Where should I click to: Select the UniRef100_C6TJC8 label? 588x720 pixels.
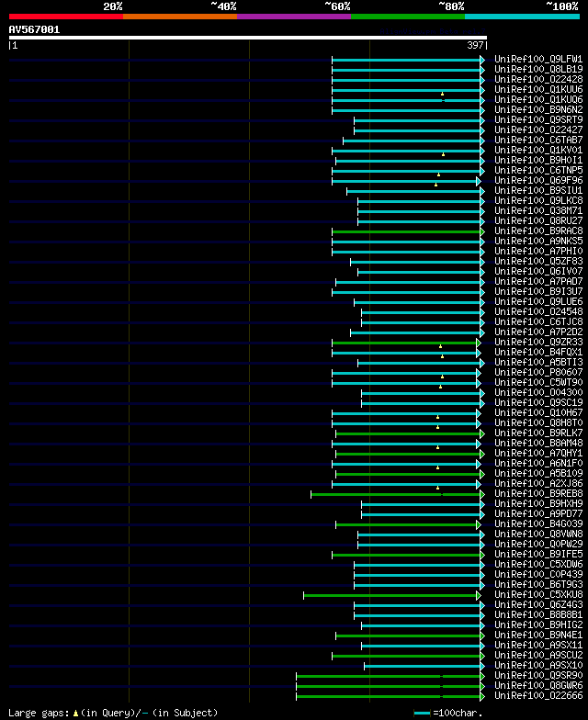click(x=538, y=321)
